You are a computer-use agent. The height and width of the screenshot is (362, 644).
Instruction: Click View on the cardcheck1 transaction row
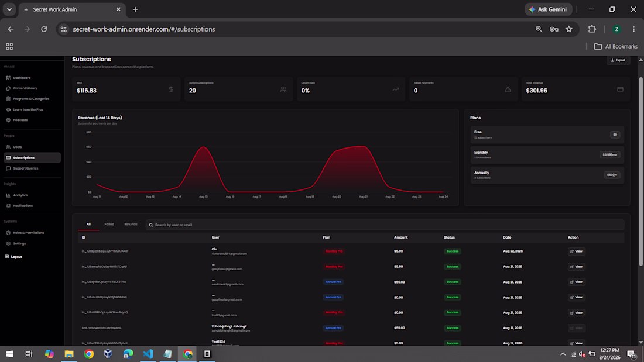click(x=577, y=282)
